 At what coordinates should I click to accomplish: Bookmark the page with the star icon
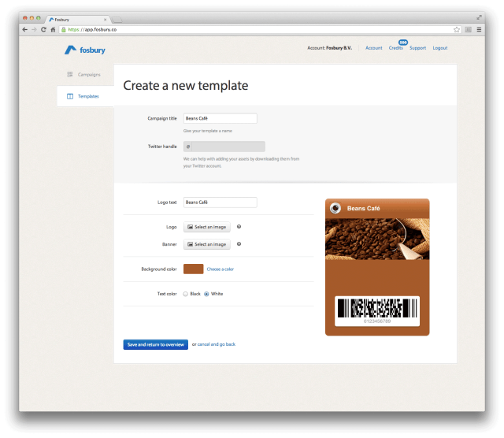[x=457, y=30]
